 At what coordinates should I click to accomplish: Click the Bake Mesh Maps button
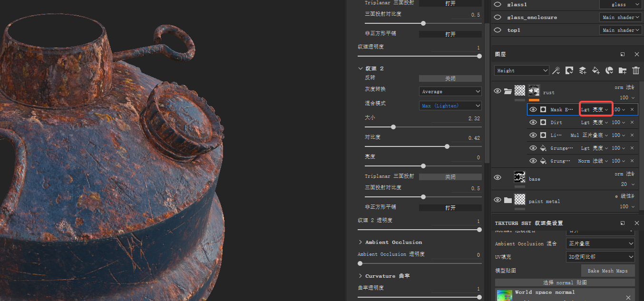point(608,271)
